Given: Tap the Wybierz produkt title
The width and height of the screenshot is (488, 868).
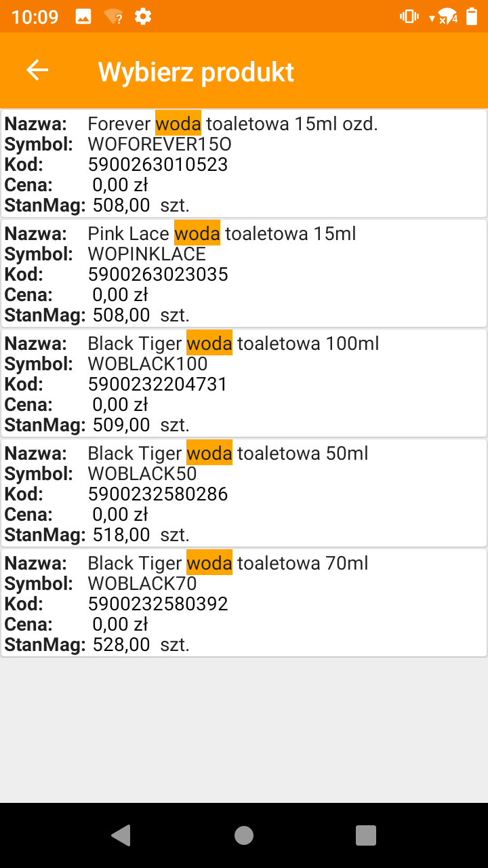Looking at the screenshot, I should tap(197, 71).
